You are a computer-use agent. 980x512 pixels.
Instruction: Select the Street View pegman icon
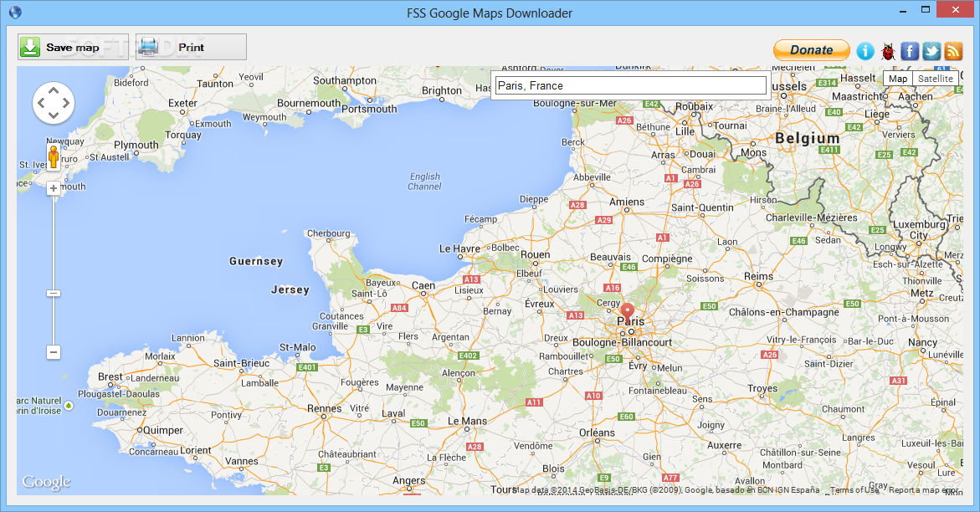coord(54,156)
